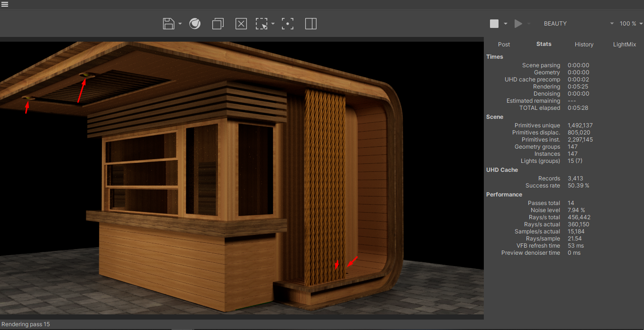Click the Corona sphere logo icon
Screen dimensions: 644x330
click(x=195, y=24)
